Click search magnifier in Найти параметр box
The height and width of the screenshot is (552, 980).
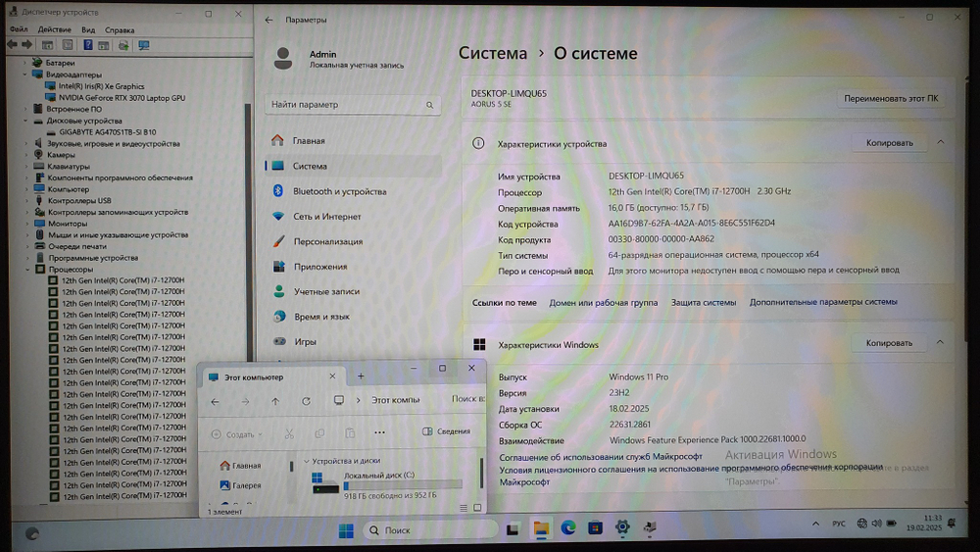point(429,105)
